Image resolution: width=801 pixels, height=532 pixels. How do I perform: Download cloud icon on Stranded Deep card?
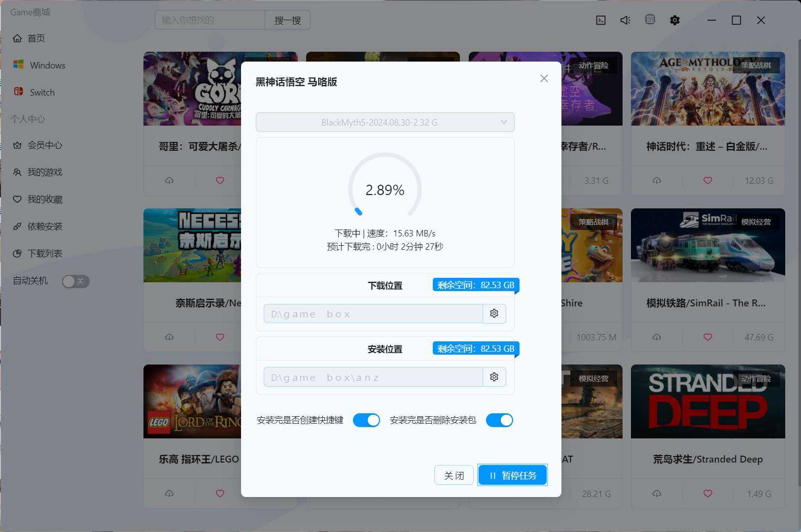657,494
